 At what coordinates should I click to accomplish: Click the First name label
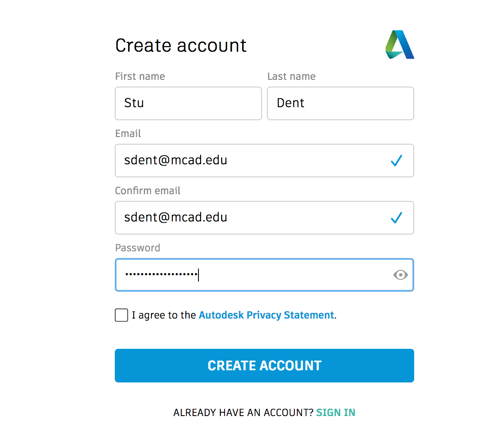click(140, 76)
